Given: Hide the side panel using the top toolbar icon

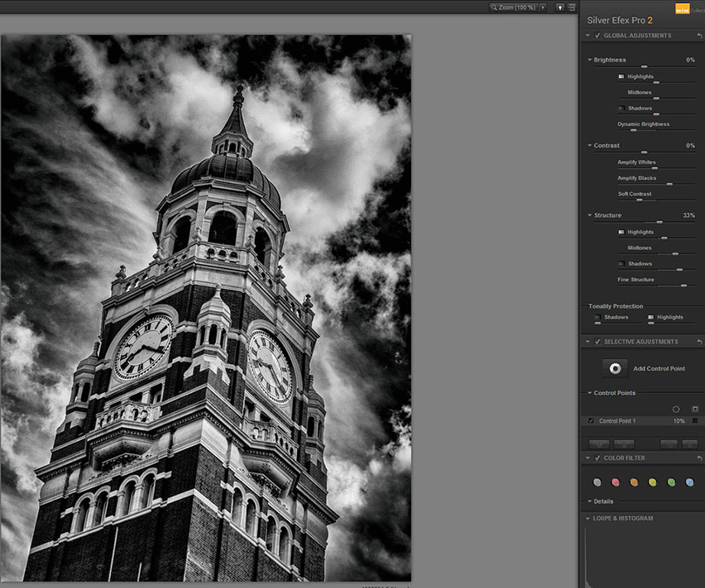Looking at the screenshot, I should coord(571,7).
